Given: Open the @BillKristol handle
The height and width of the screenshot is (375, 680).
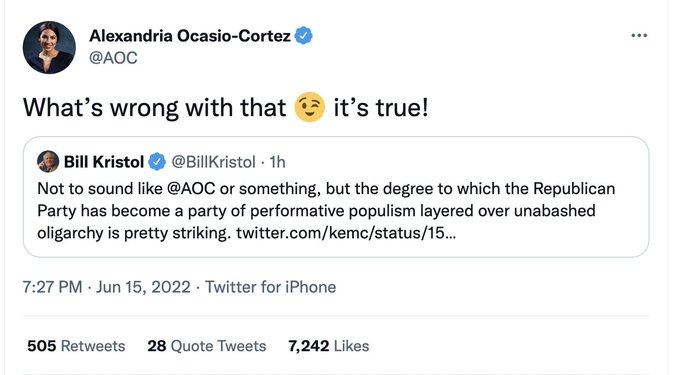Looking at the screenshot, I should point(213,162).
